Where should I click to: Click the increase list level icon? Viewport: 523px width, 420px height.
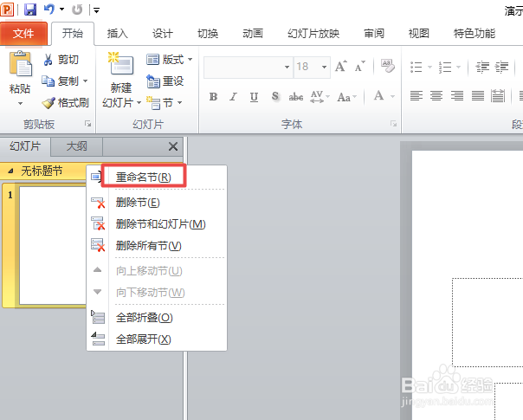(501, 67)
